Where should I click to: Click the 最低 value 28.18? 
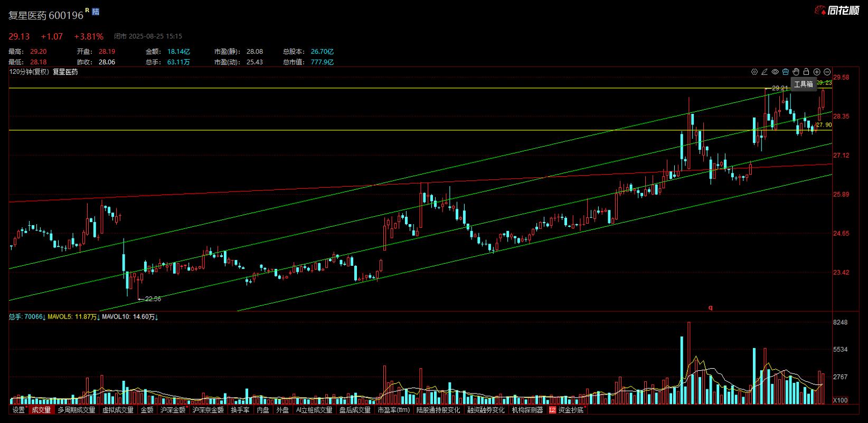pyautogui.click(x=38, y=62)
